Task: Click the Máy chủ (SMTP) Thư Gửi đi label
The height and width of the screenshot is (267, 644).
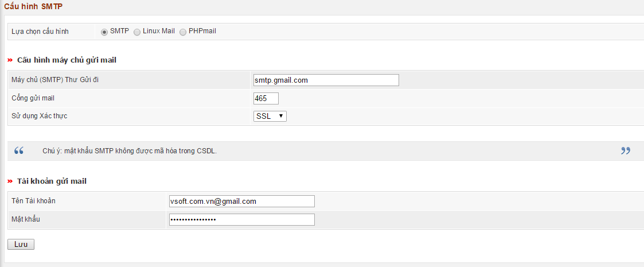Action: [59, 79]
